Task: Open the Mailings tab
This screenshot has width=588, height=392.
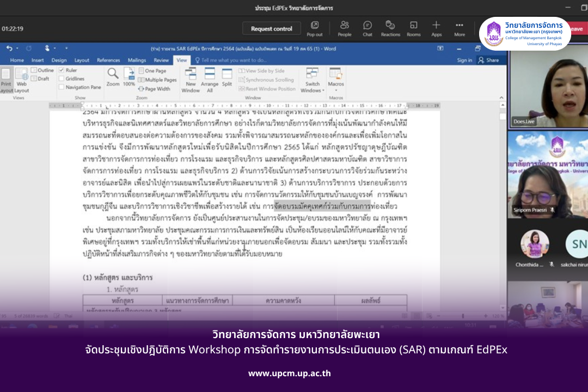Action: coord(137,60)
